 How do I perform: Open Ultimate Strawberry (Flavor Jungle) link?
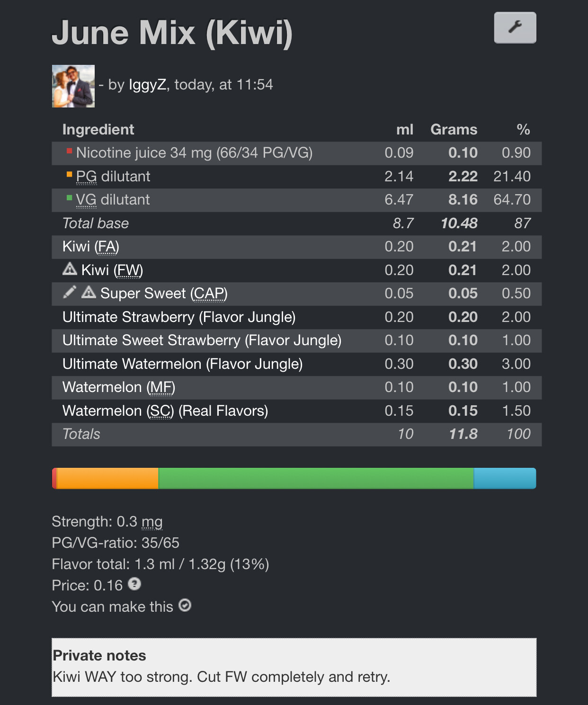179,317
